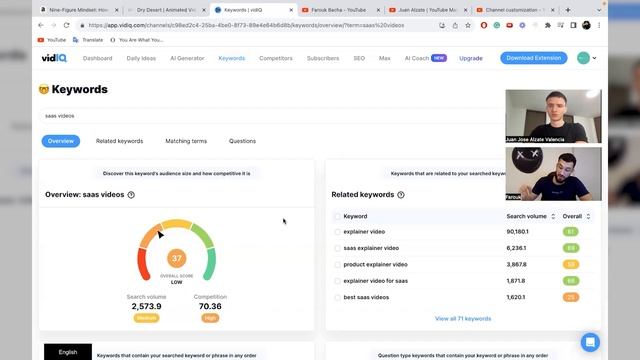Close the Keywords | vidIQ tab
The image size is (640, 360).
[x=291, y=10]
